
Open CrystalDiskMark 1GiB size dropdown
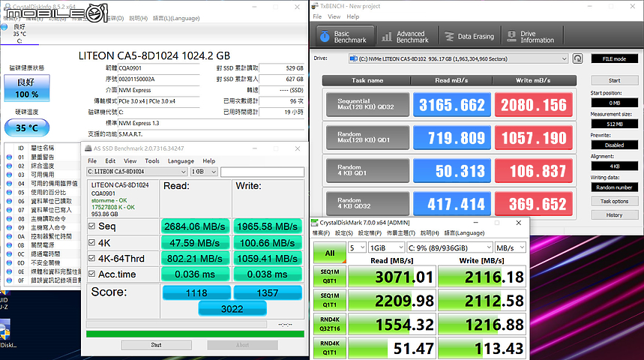387,247
